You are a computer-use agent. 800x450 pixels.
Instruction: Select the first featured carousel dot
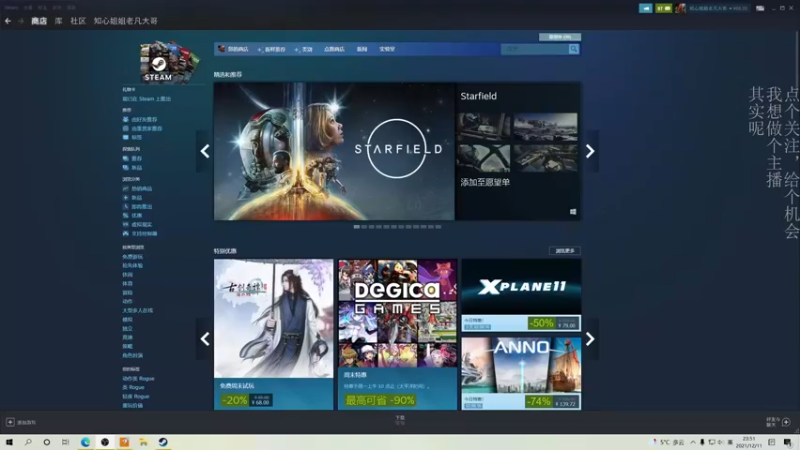pos(357,227)
